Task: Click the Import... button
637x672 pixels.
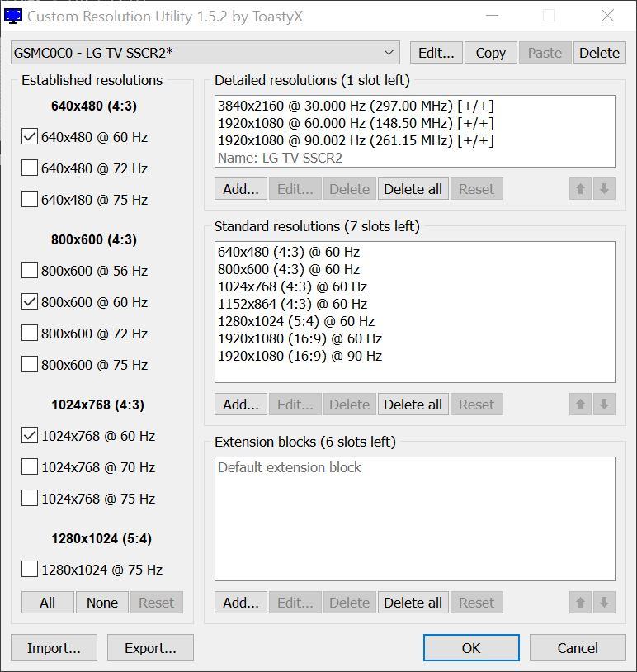Action: [54, 648]
